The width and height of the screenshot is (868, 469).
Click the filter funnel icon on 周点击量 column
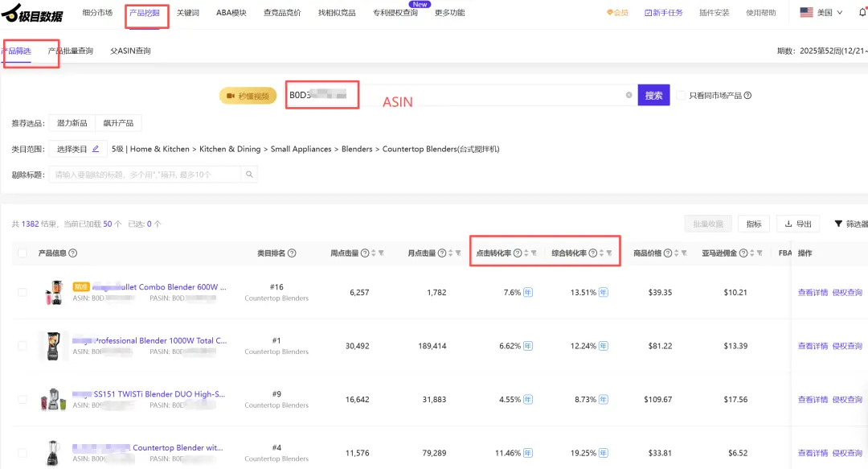point(381,253)
